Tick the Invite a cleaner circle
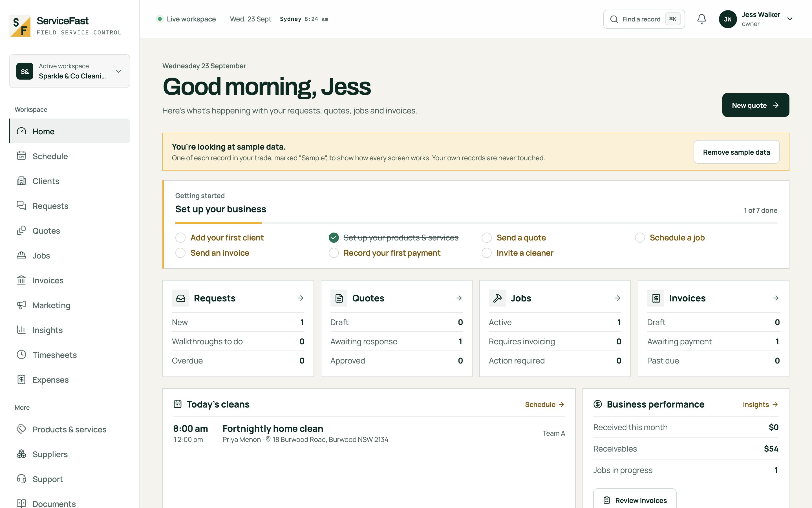Screen dimensions: 812x508 click(487, 253)
